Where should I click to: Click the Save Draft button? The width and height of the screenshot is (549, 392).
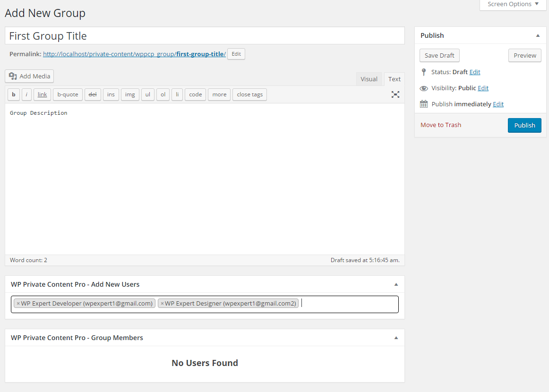pyautogui.click(x=439, y=55)
